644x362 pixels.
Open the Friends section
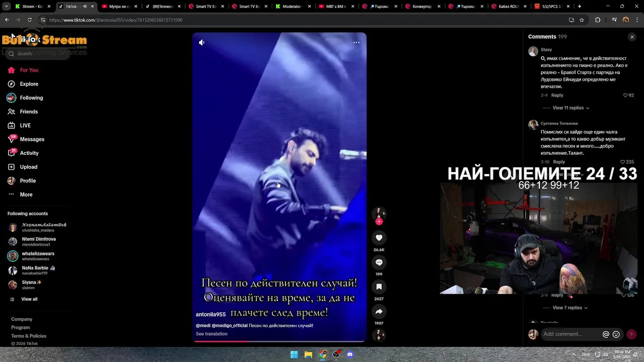23,112
